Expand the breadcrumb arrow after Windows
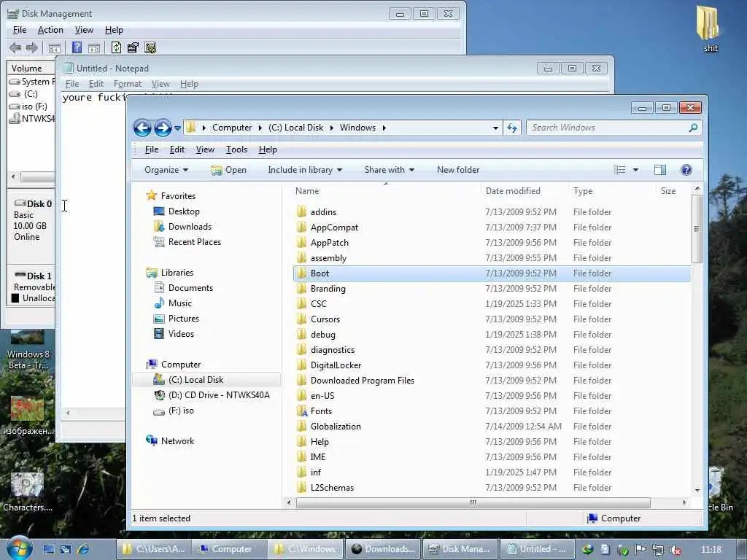The width and height of the screenshot is (747, 560). [x=384, y=128]
